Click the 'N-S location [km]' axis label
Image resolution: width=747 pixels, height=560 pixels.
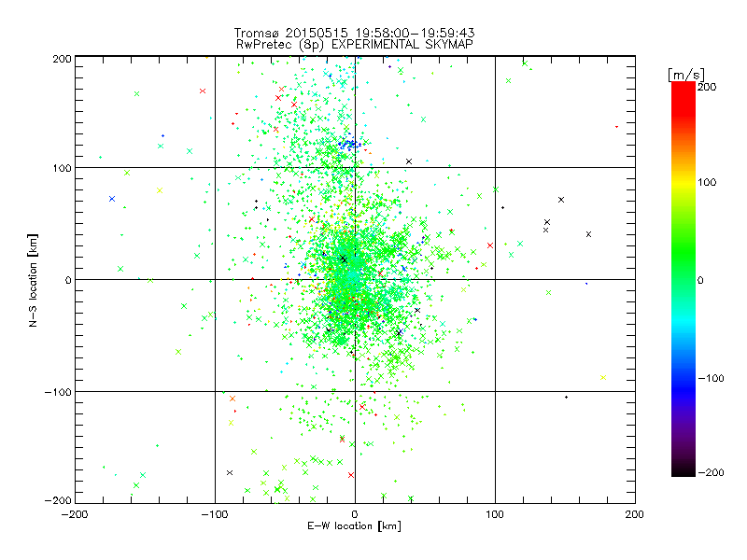(x=33, y=281)
